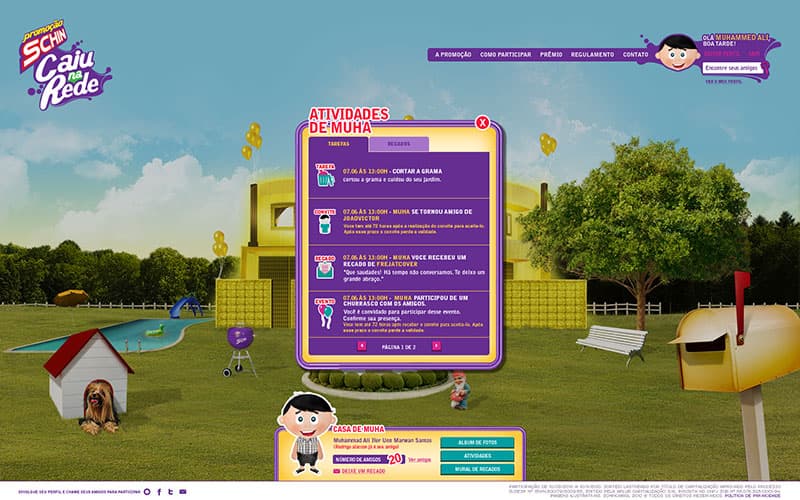The image size is (800, 500).
Task: Open Como Participar in the navigation
Action: point(506,54)
